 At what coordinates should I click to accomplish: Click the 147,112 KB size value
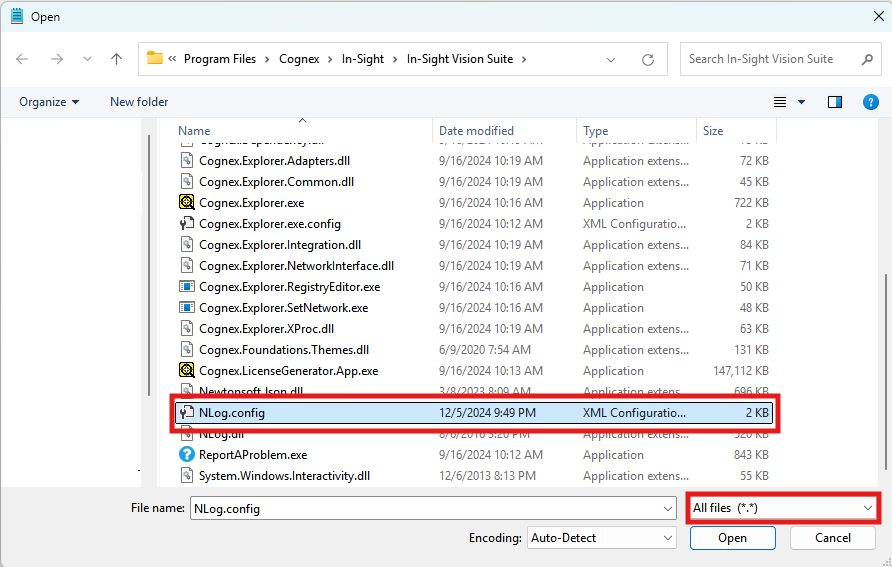pyautogui.click(x=741, y=371)
